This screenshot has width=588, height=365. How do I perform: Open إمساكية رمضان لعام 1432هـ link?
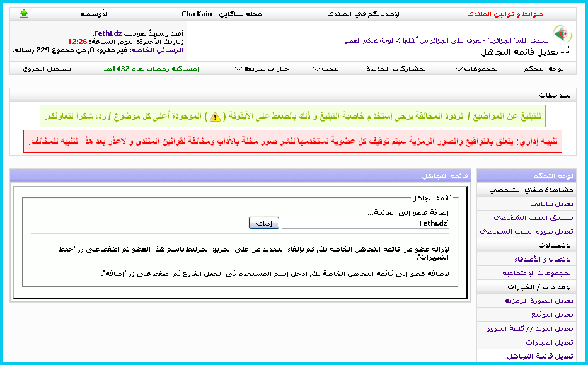coord(151,69)
